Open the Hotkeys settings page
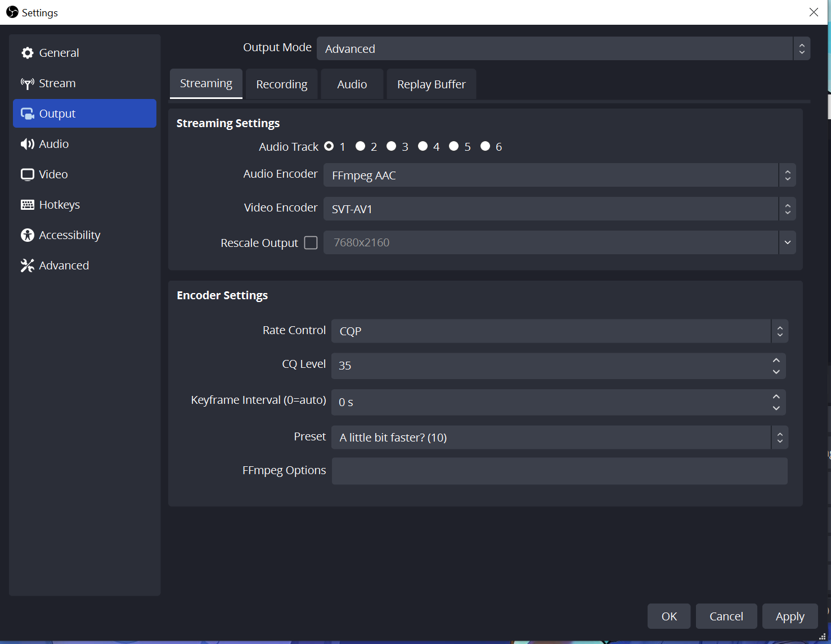 tap(84, 205)
